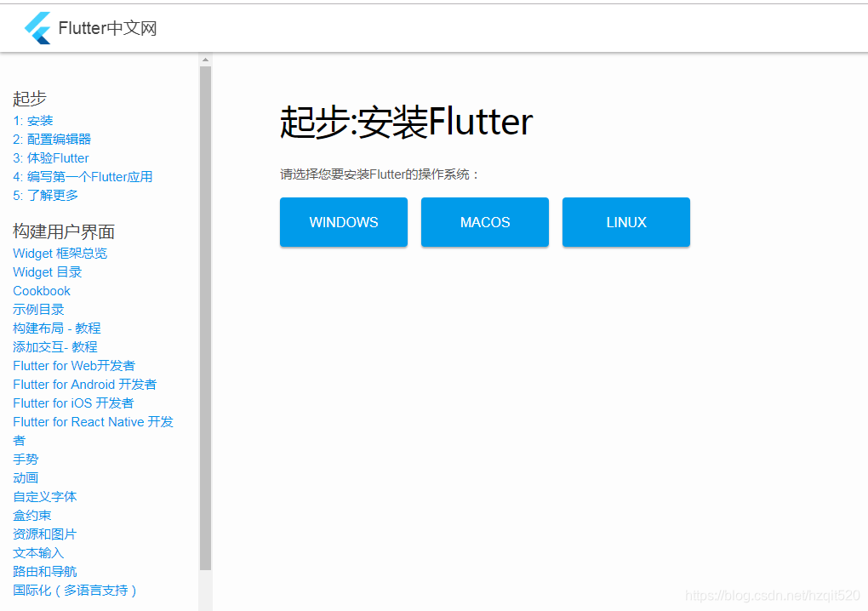Click the Flutter logo icon

click(x=37, y=28)
